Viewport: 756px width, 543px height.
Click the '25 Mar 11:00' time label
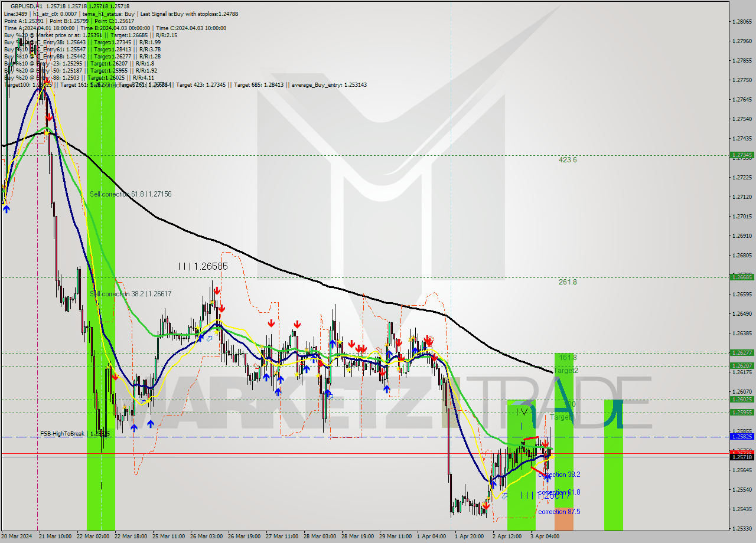pyautogui.click(x=168, y=537)
